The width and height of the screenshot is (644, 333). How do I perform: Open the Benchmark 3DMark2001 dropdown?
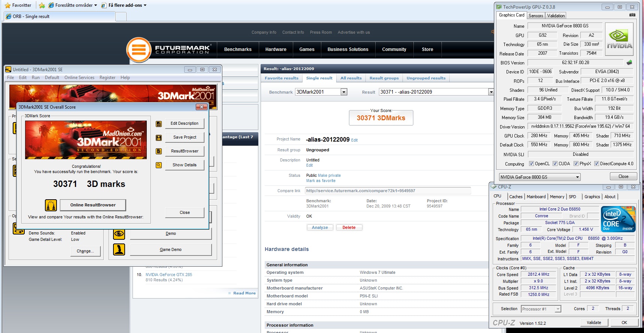(344, 92)
